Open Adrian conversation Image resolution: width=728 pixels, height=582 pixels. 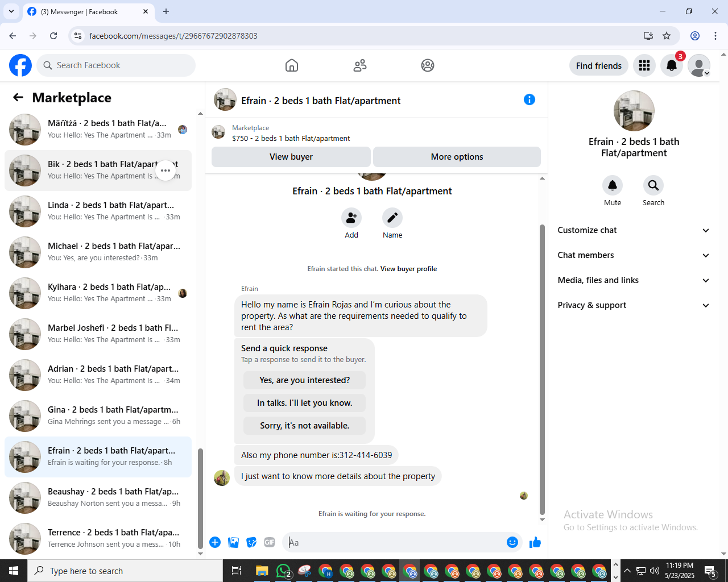[x=98, y=375]
